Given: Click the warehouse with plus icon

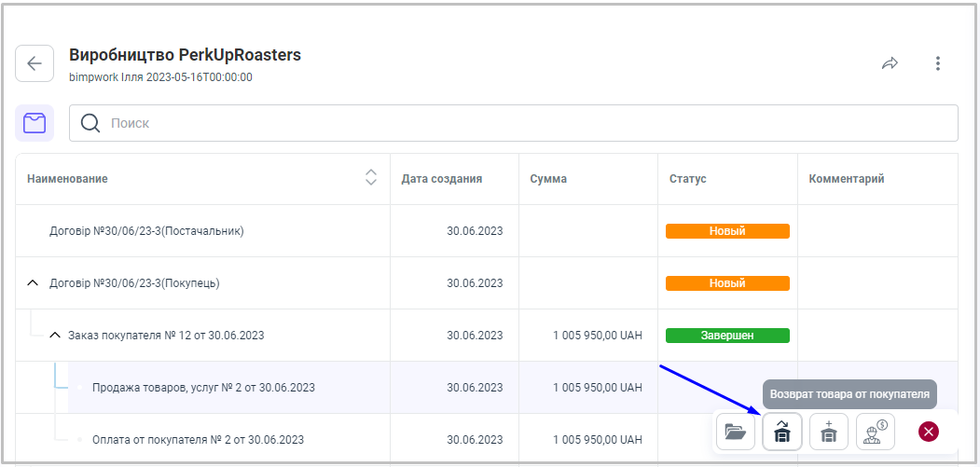Looking at the screenshot, I should click(829, 432).
